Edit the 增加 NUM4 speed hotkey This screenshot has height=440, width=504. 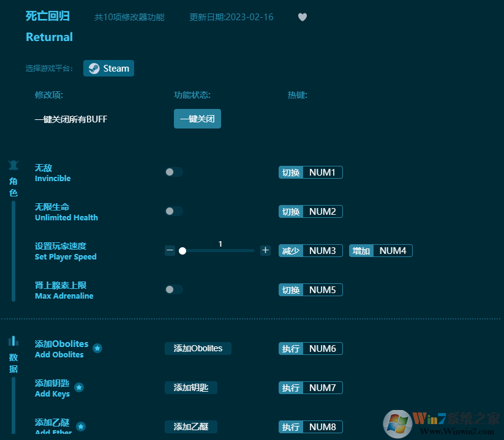(380, 251)
